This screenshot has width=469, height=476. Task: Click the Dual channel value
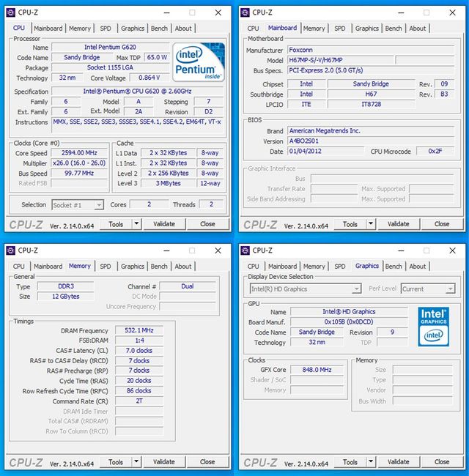188,286
